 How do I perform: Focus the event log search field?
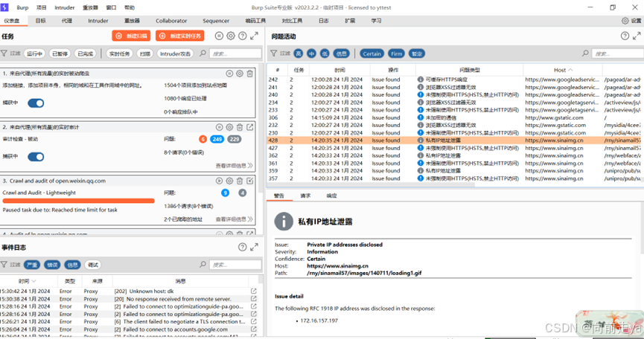click(x=235, y=265)
